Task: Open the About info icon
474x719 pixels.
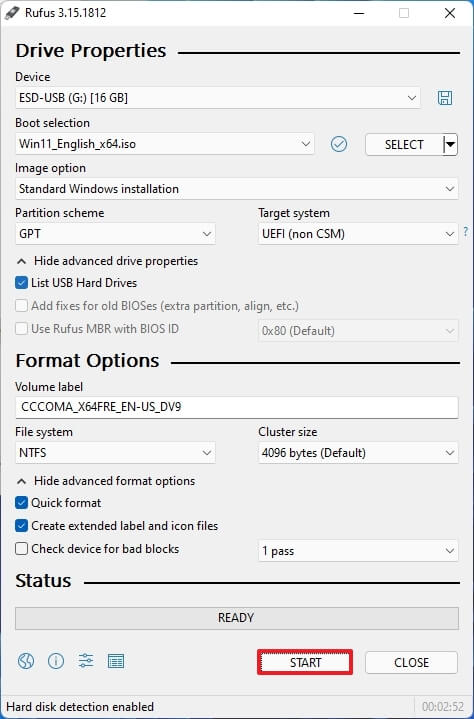Action: point(56,661)
